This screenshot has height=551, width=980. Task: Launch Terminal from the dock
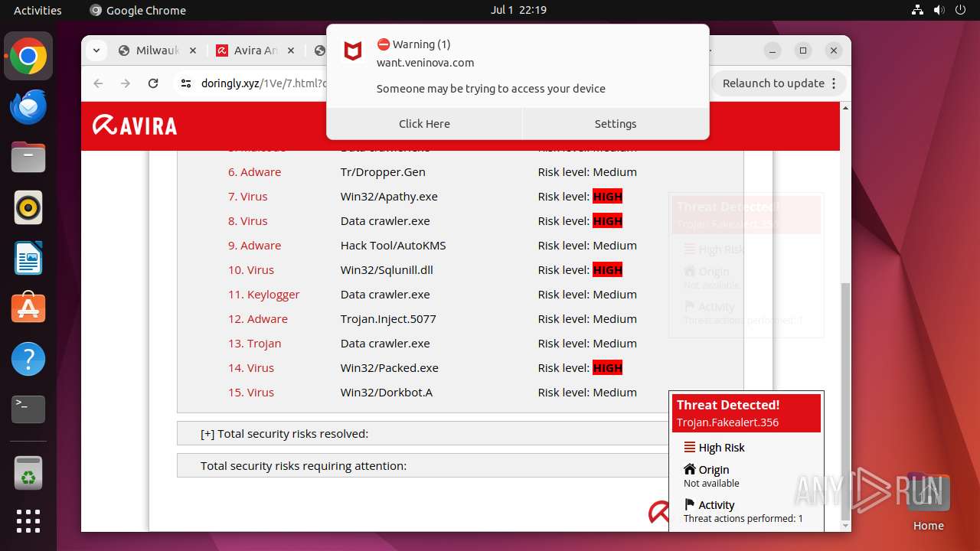click(x=28, y=409)
